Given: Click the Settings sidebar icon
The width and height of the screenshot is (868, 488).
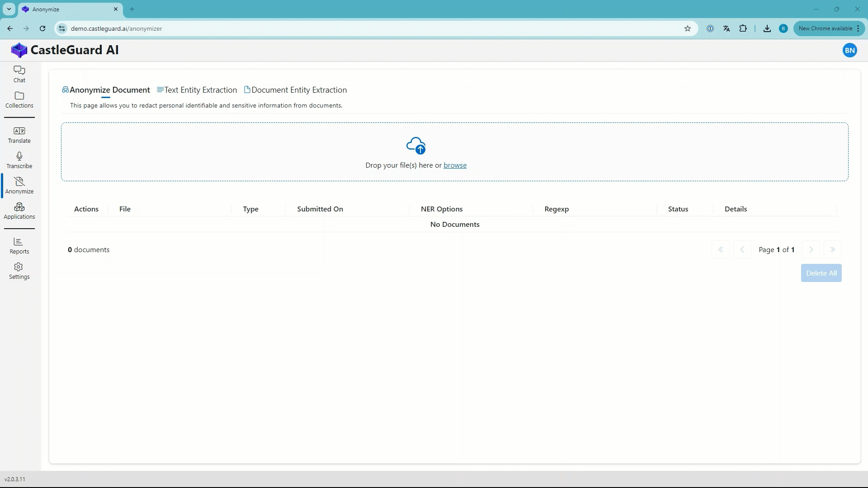Looking at the screenshot, I should point(19,271).
